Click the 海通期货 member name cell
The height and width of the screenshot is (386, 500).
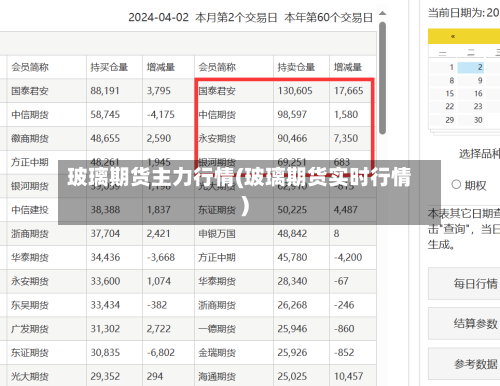pyautogui.click(x=234, y=376)
